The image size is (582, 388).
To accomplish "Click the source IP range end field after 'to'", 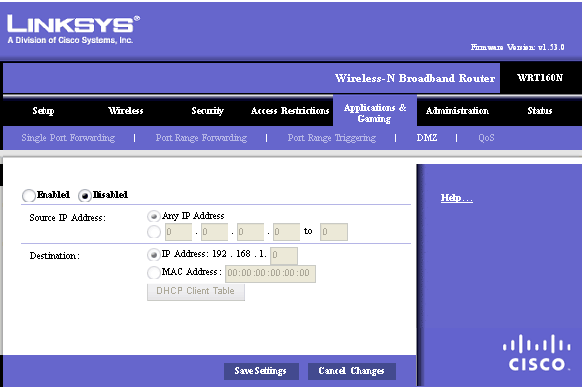I will coord(334,232).
